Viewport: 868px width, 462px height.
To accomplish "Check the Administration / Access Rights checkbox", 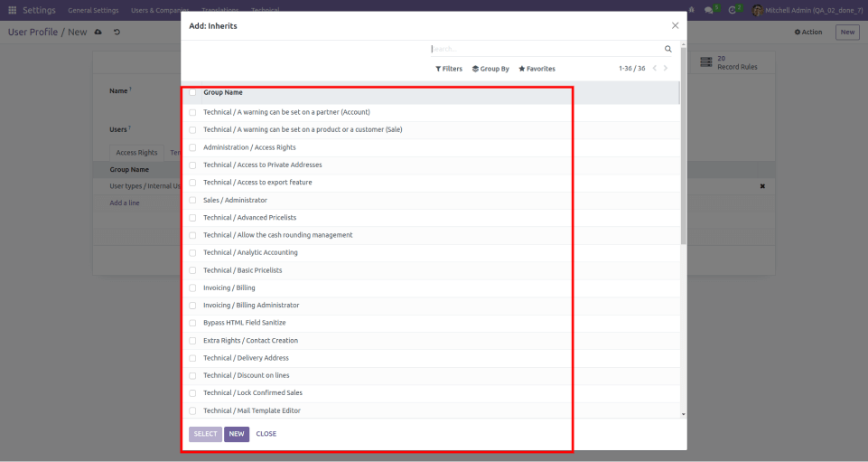I will point(192,147).
